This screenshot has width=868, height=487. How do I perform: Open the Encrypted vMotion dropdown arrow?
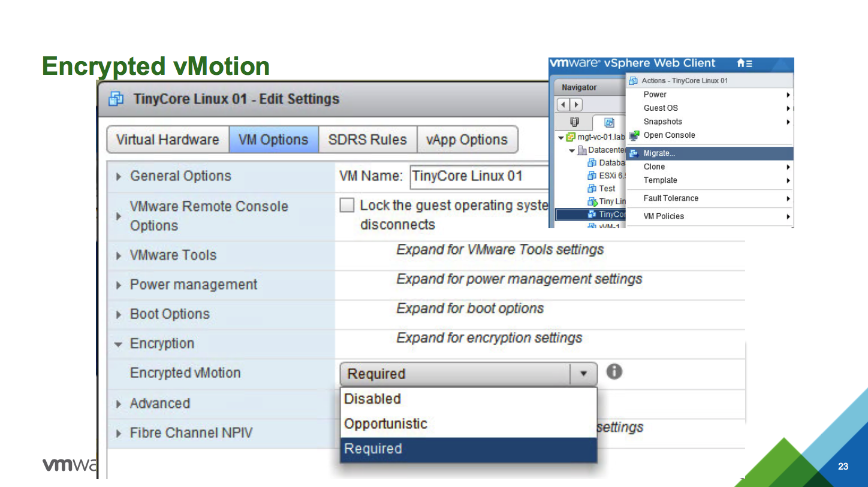click(583, 374)
